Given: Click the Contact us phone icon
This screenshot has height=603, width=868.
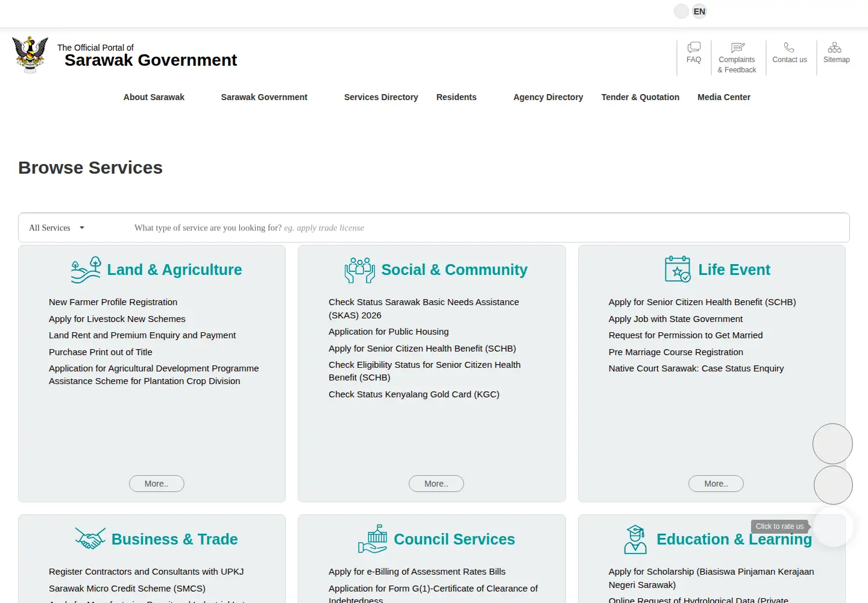Looking at the screenshot, I should click(789, 47).
